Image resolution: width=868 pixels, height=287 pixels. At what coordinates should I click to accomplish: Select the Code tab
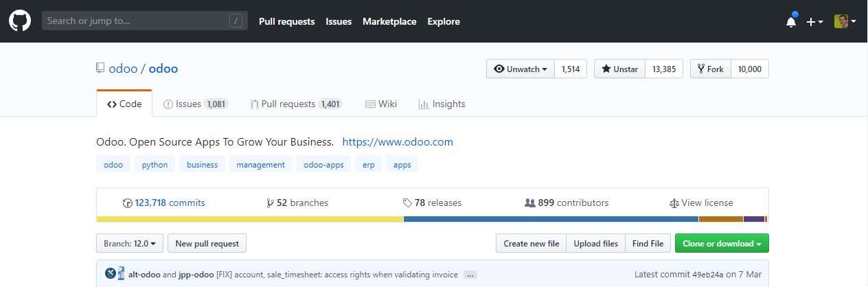tap(124, 104)
